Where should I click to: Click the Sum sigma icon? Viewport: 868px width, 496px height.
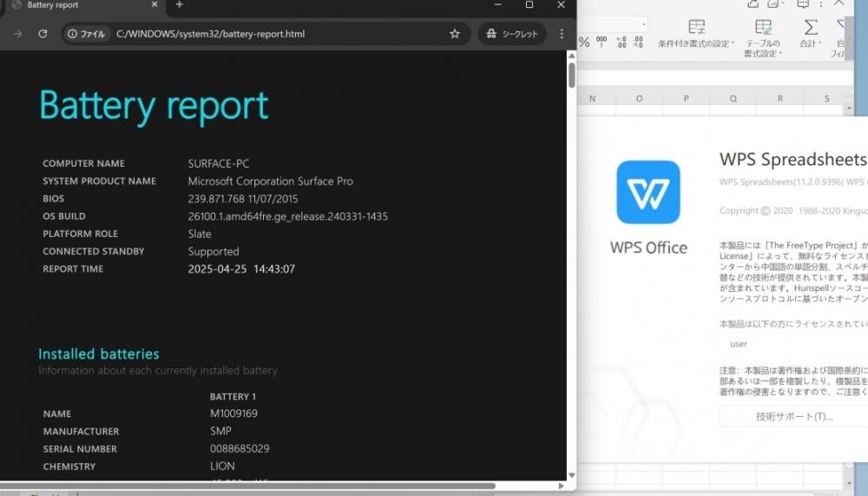(811, 27)
